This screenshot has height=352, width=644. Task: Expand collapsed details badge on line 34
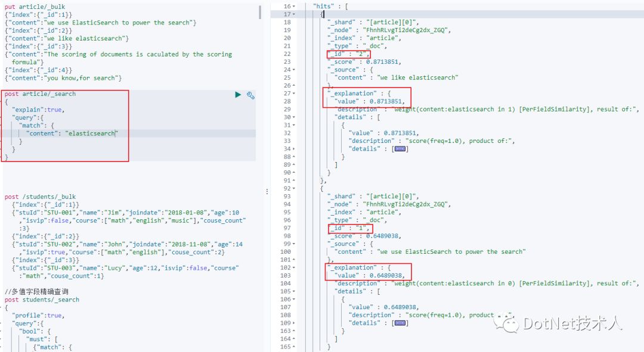400,149
